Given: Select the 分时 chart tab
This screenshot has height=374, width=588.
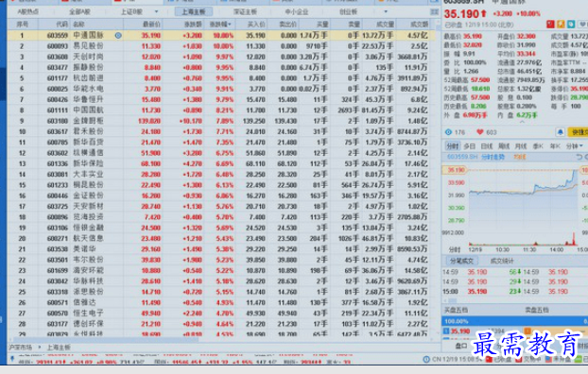Looking at the screenshot, I should tap(452, 146).
